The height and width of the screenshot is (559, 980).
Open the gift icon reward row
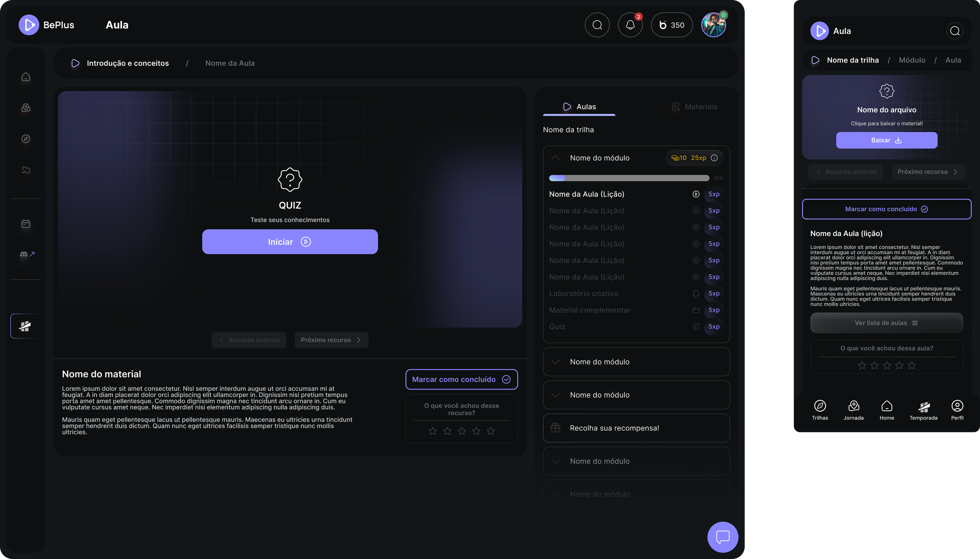636,428
